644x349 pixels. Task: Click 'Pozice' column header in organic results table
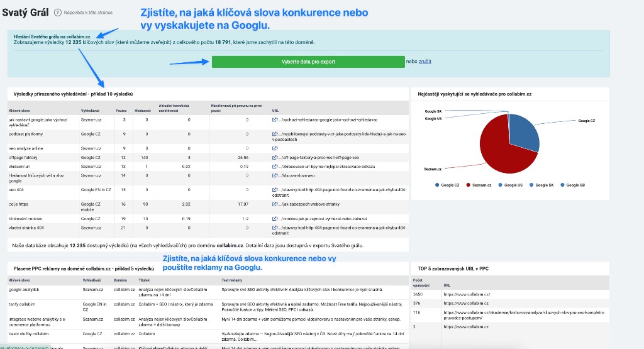121,111
